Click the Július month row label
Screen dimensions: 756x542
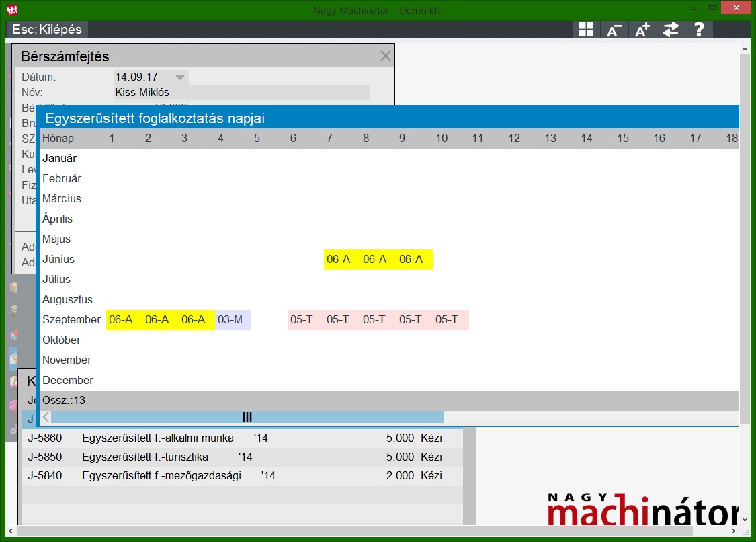(x=56, y=280)
